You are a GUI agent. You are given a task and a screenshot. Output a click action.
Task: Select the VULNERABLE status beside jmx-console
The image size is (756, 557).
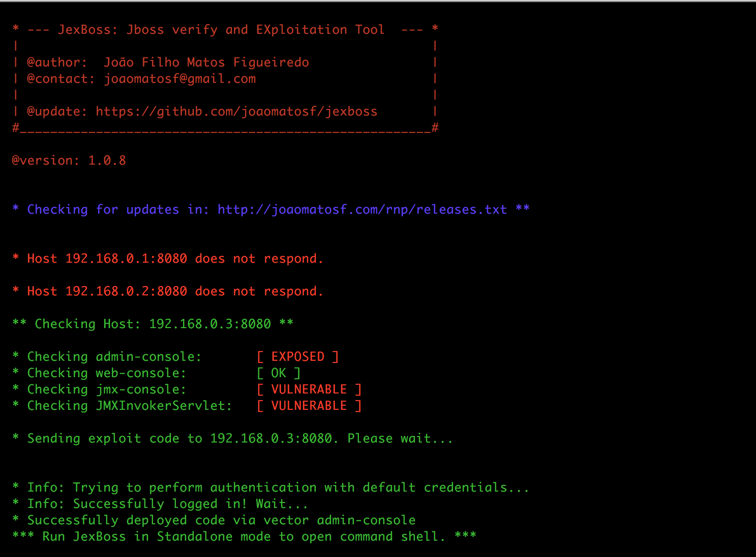pyautogui.click(x=309, y=390)
